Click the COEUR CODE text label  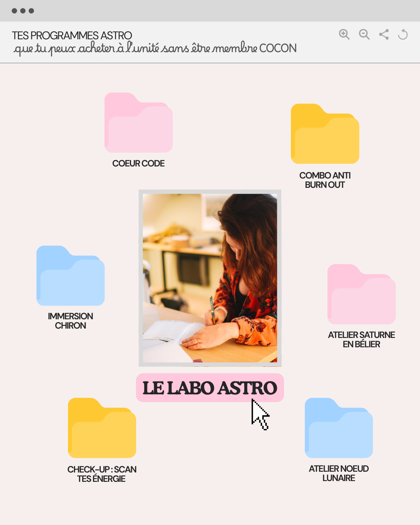[138, 163]
